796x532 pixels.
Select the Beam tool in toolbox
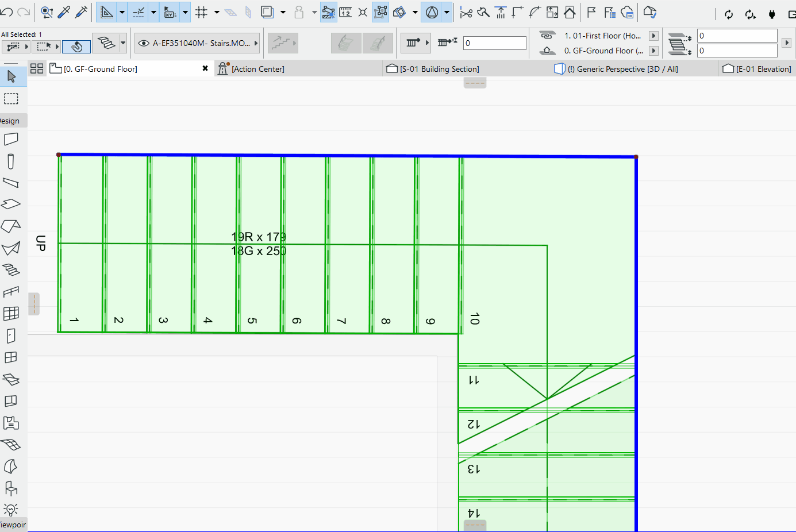11,183
